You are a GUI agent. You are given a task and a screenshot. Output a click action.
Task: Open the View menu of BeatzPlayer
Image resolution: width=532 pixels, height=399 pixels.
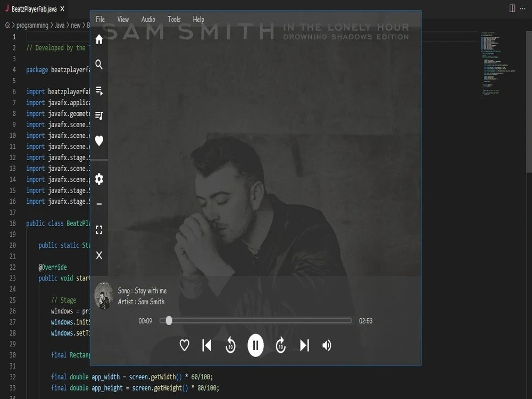[x=123, y=19]
